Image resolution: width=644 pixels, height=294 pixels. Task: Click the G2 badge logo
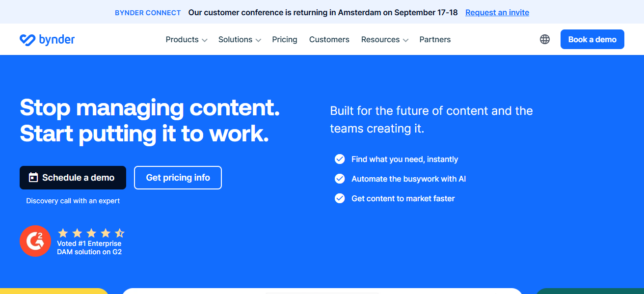click(35, 241)
